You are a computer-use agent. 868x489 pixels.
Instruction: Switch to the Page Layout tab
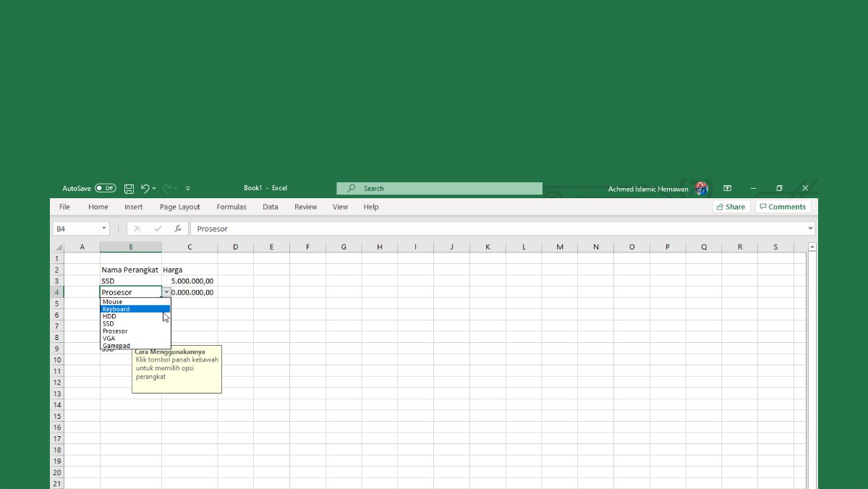pos(180,207)
